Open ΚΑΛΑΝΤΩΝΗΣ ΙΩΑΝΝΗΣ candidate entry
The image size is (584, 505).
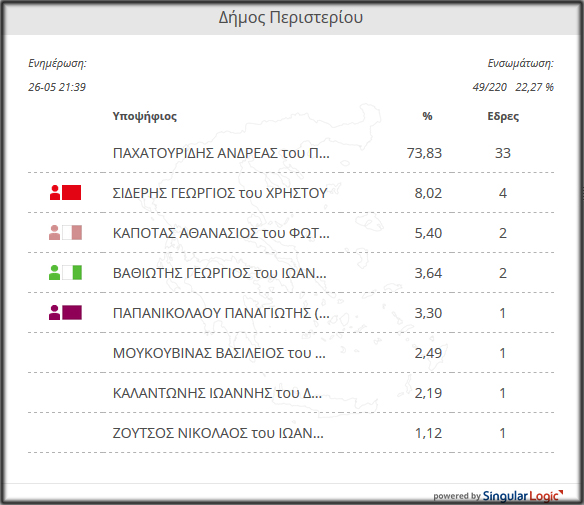[217, 393]
